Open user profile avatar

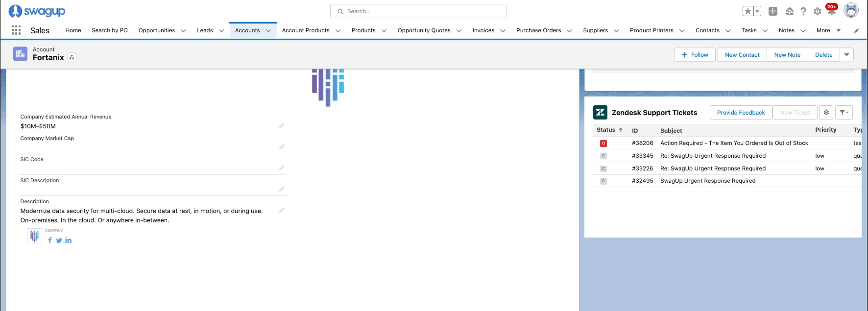(851, 10)
